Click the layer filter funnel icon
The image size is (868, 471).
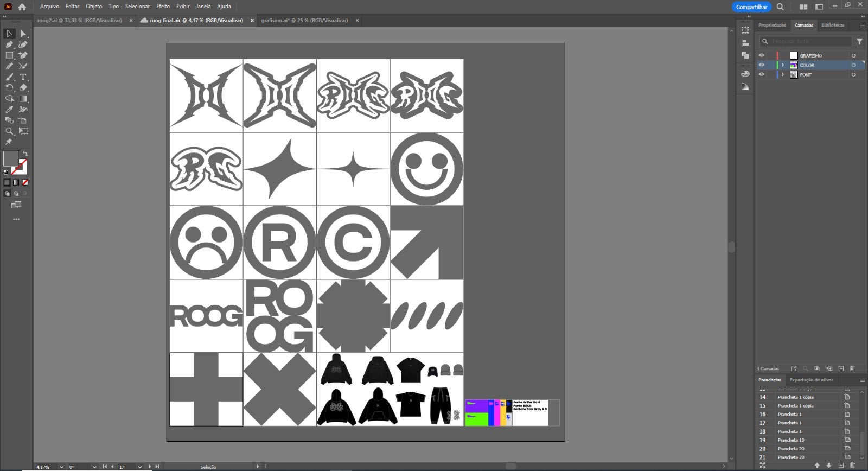(859, 41)
